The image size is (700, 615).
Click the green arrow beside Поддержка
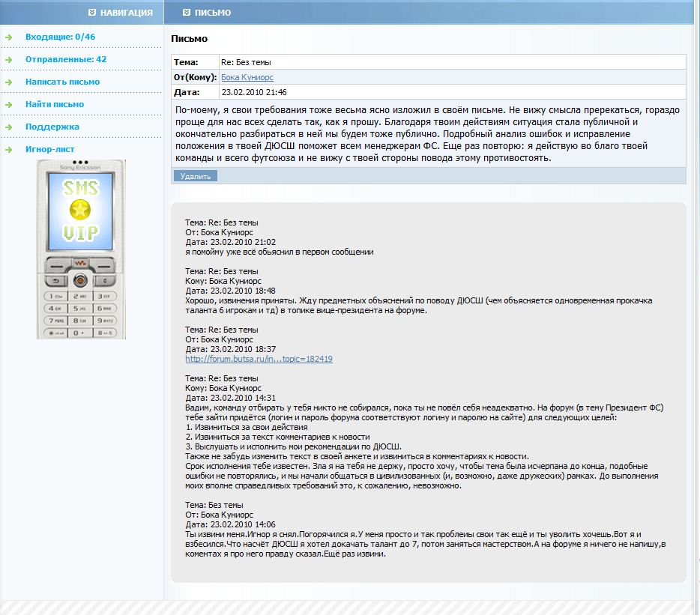(8, 127)
